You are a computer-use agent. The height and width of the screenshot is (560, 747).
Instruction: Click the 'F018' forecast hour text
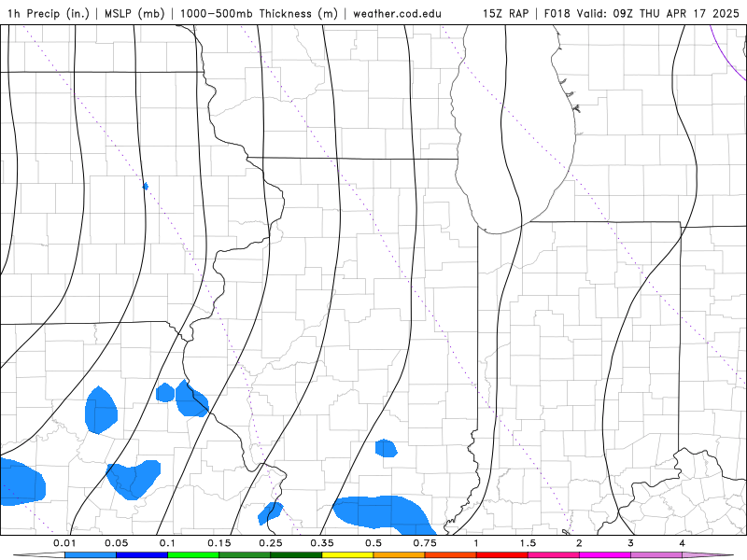(x=557, y=13)
